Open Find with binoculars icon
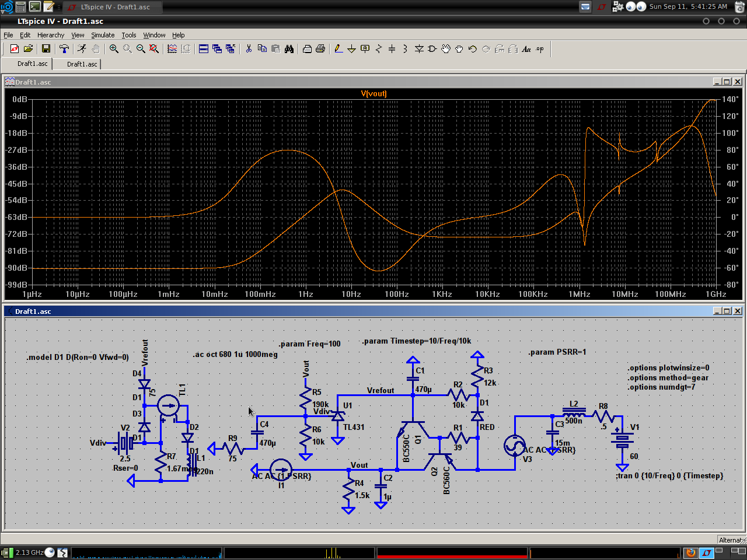The image size is (747, 560). [x=289, y=49]
